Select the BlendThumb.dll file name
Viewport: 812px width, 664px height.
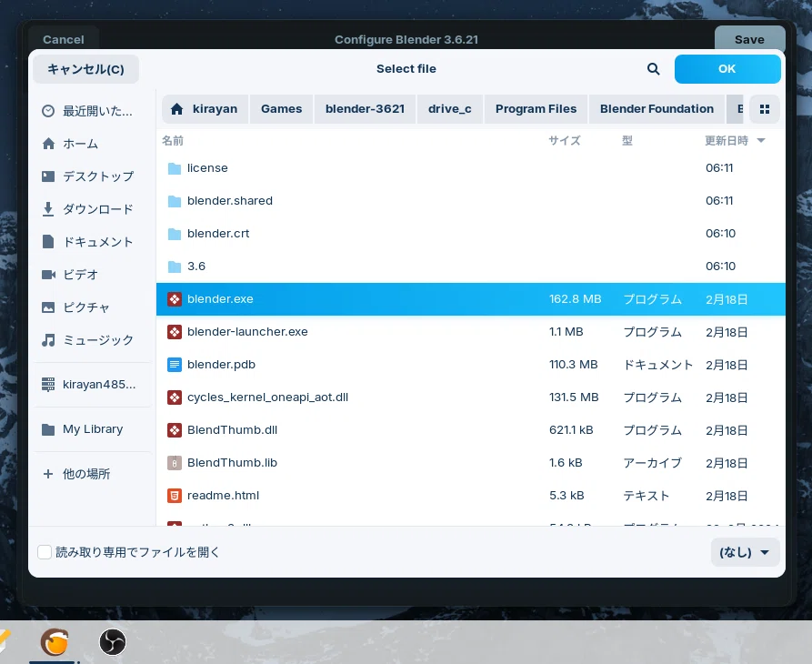(232, 430)
